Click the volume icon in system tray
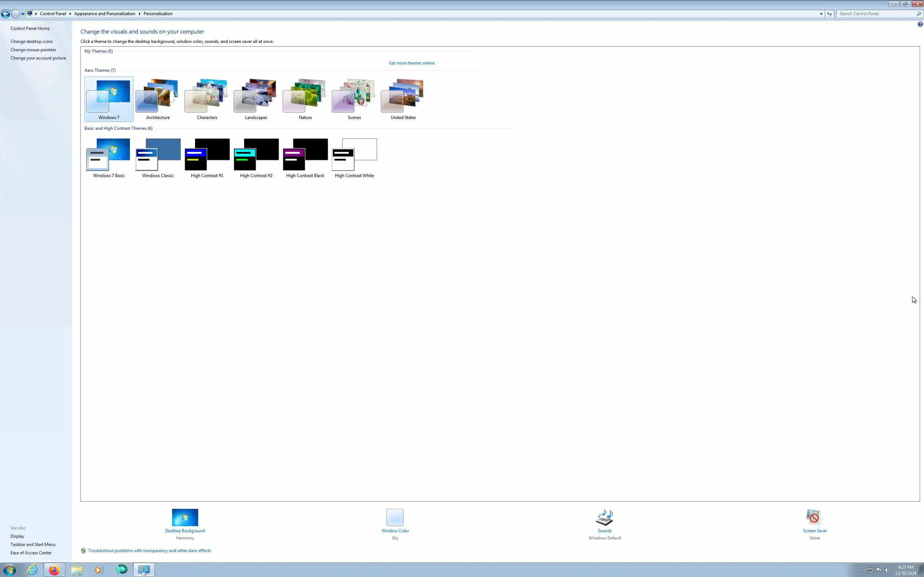This screenshot has width=924, height=577. click(x=887, y=570)
